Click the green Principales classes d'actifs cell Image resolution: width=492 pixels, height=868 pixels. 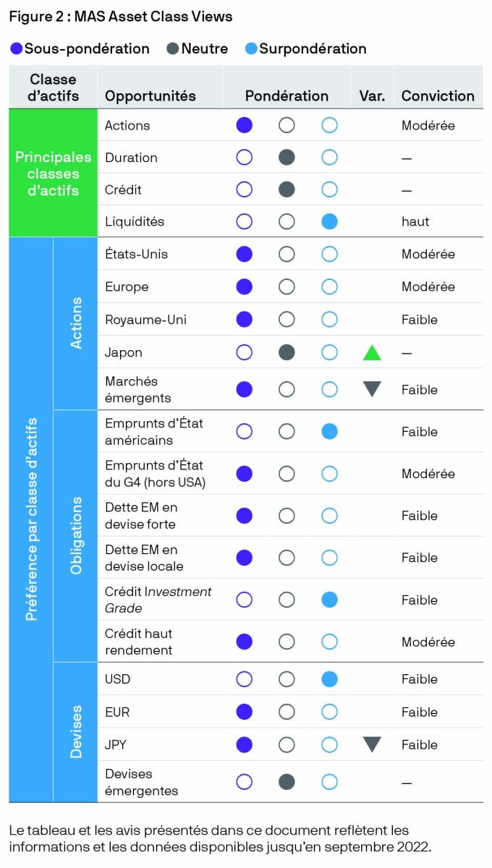pyautogui.click(x=53, y=173)
